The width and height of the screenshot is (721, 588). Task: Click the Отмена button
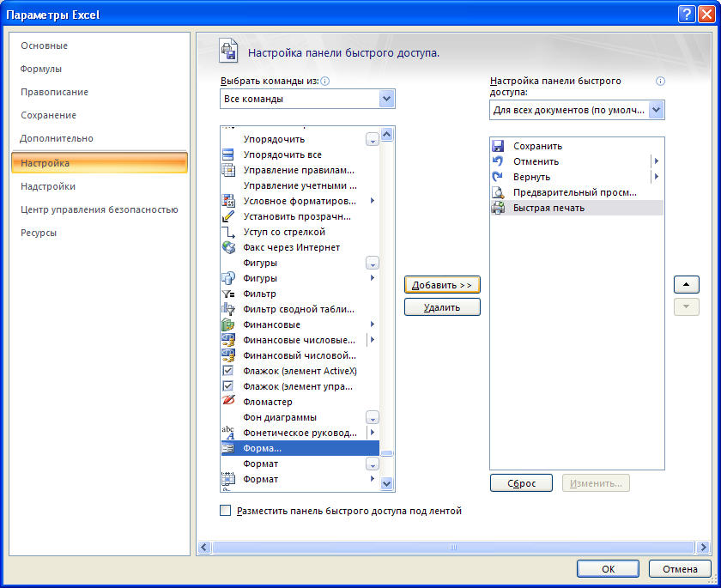point(680,569)
